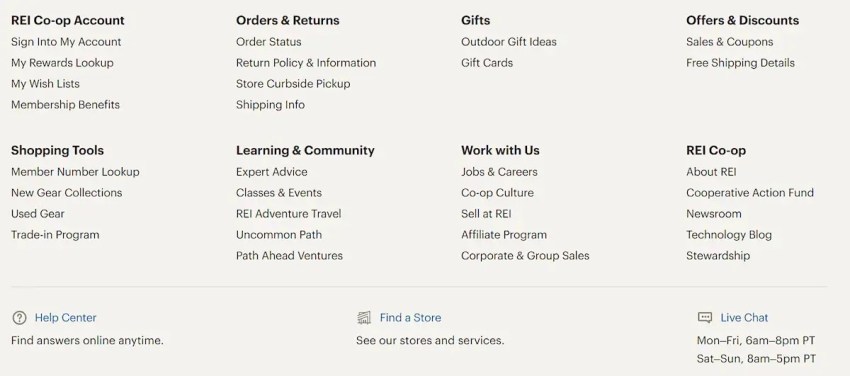Viewport: 850px width, 376px height.
Task: Select Gift Cards link
Action: pos(487,63)
